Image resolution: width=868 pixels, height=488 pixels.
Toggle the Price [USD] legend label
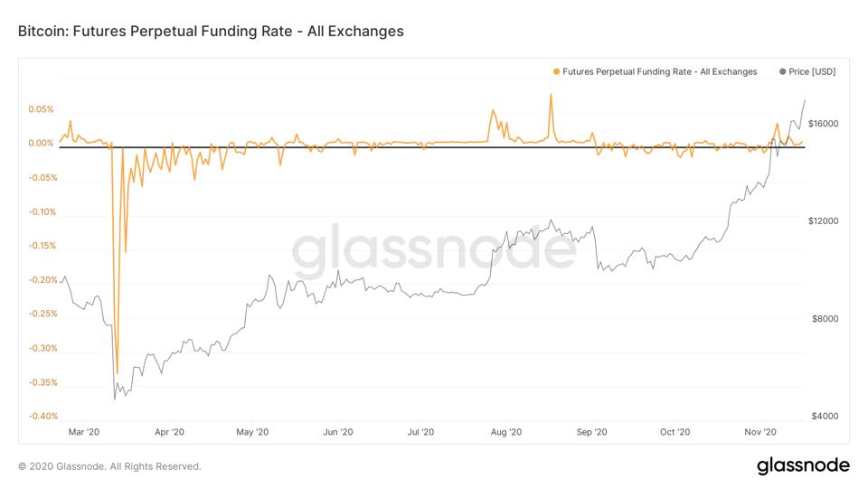[x=812, y=71]
